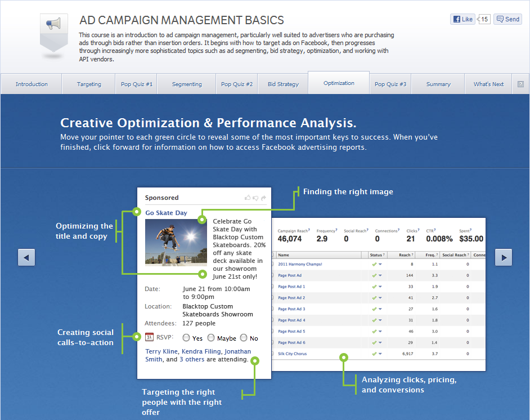
Task: Open the What's Next tab
Action: (x=488, y=84)
